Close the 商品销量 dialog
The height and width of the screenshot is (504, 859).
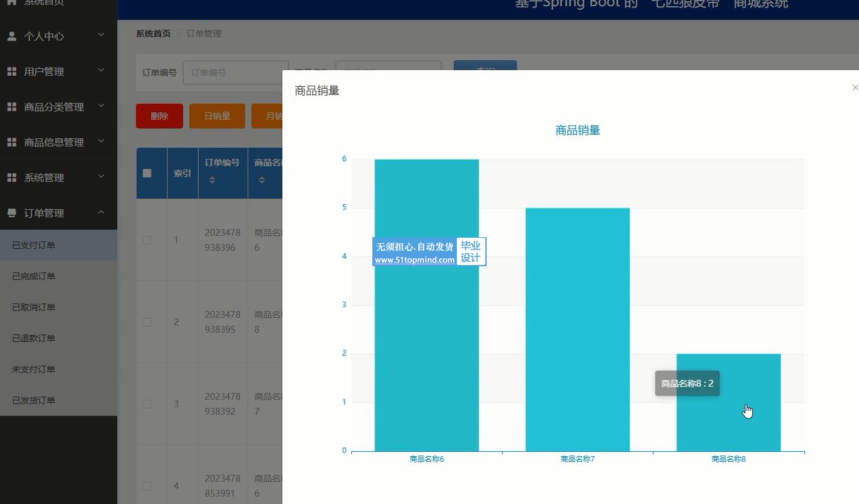point(855,88)
